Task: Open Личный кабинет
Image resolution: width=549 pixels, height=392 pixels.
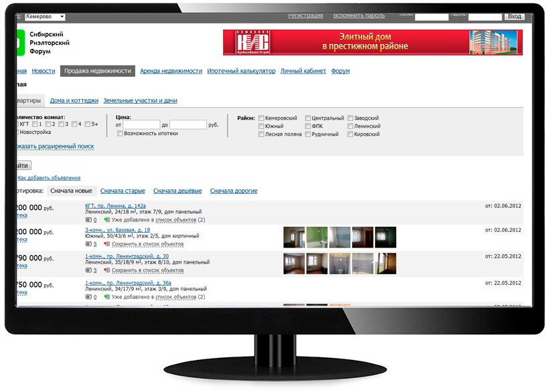Action: [x=303, y=71]
